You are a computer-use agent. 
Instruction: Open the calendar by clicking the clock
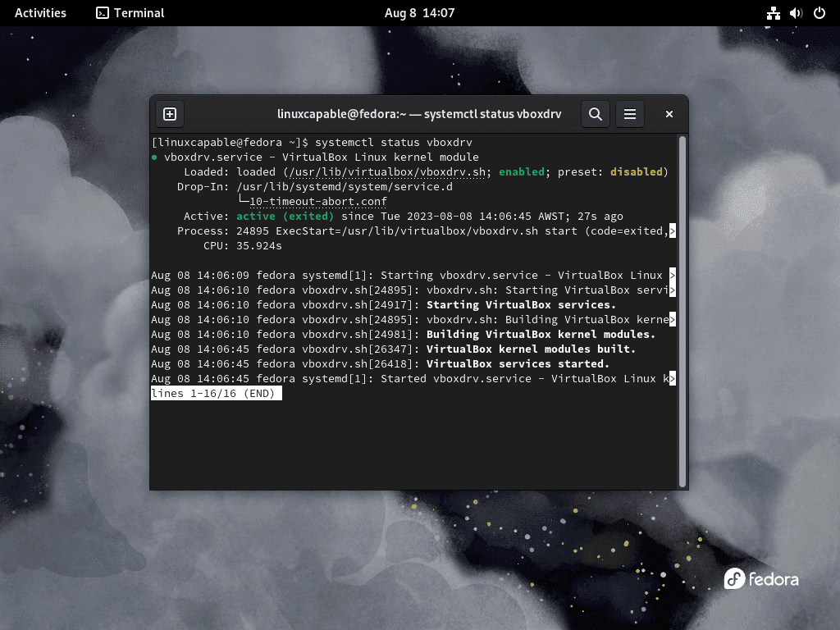(x=419, y=12)
